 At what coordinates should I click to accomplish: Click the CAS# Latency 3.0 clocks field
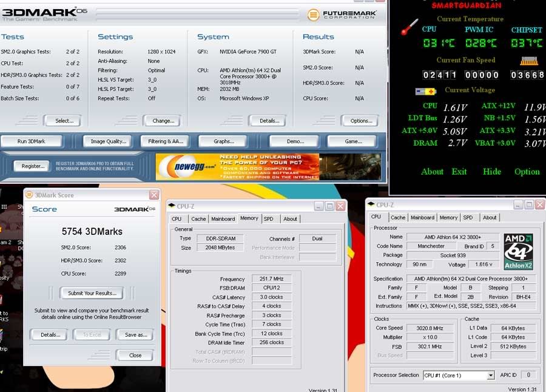tap(272, 297)
